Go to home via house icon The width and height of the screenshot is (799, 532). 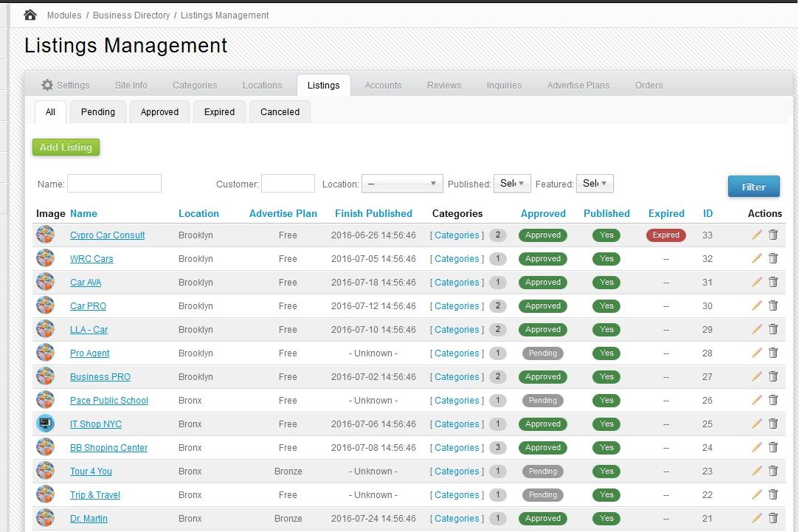pos(30,15)
